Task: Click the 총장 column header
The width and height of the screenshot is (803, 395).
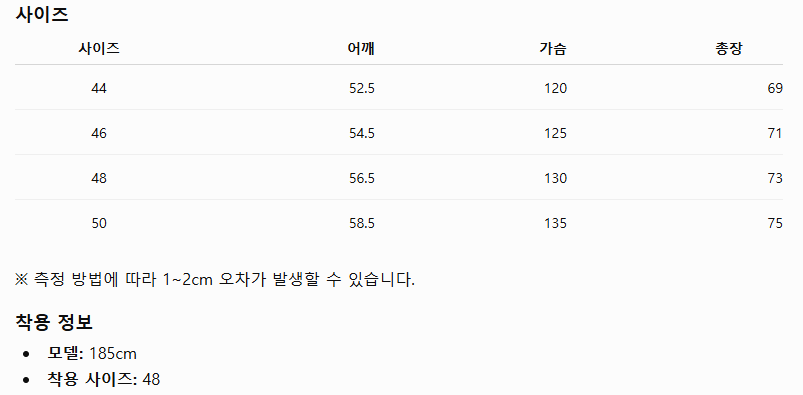Action: (729, 49)
